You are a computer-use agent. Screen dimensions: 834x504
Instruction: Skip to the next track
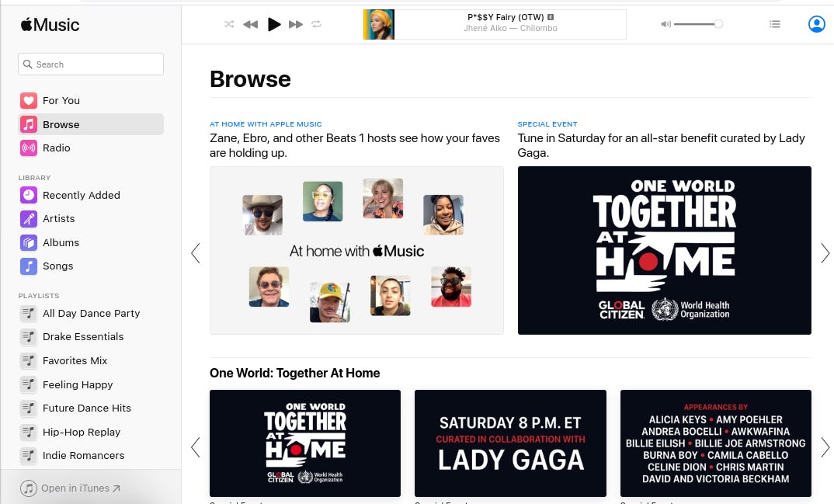click(x=296, y=25)
